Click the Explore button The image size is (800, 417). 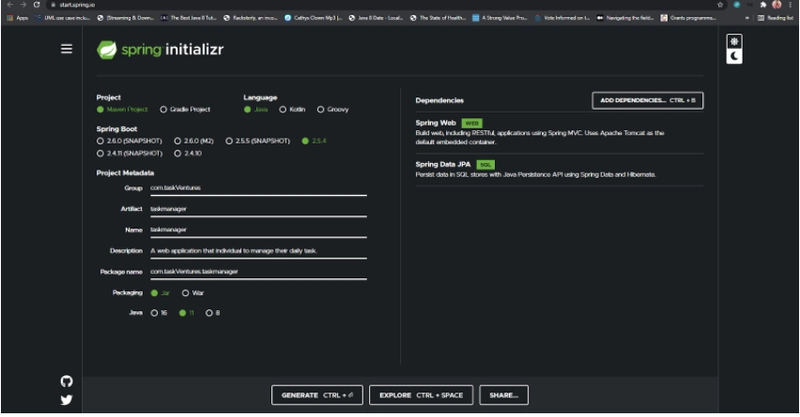(421, 395)
